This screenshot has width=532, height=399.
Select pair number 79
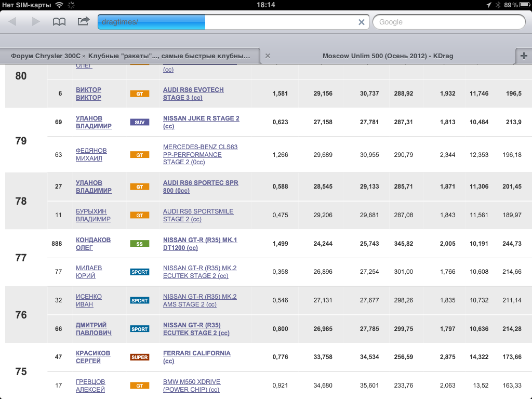click(x=21, y=141)
